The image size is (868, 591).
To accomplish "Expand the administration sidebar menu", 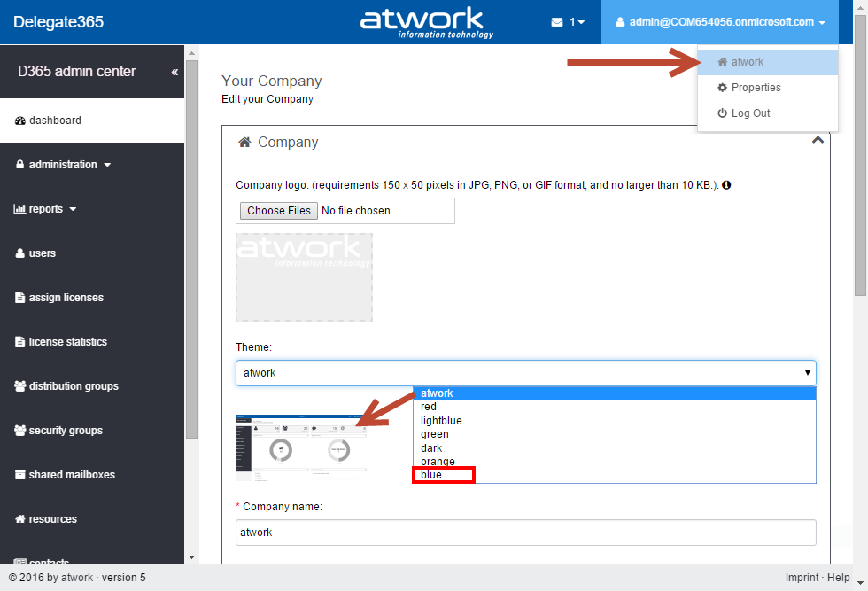I will pos(92,165).
